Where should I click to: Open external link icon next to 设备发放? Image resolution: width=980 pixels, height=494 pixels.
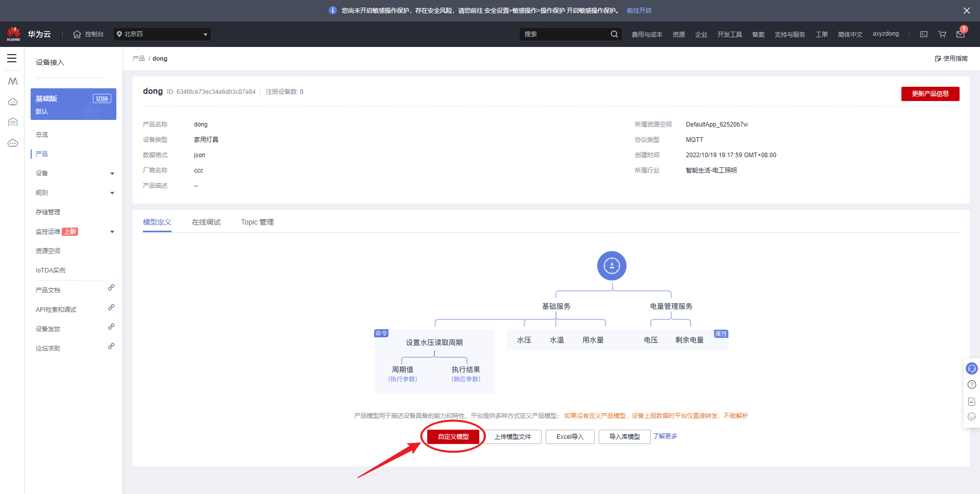coord(111,327)
